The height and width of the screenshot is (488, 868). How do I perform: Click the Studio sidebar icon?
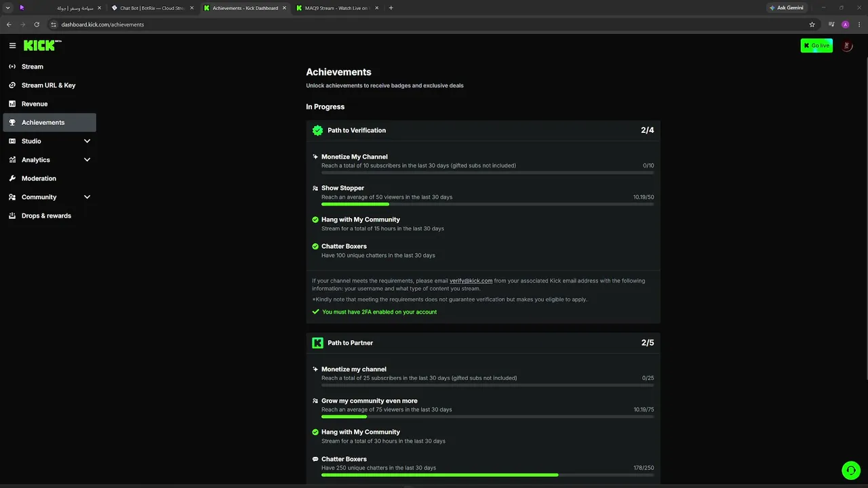tap(12, 141)
